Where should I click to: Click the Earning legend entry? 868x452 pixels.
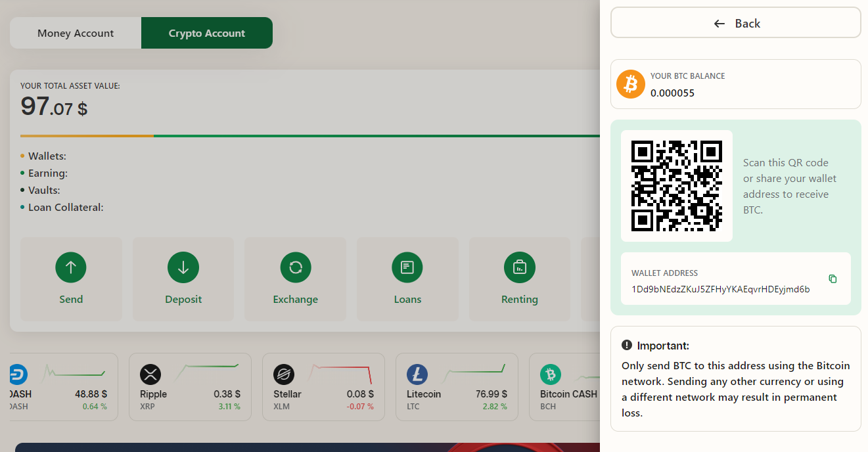44,173
